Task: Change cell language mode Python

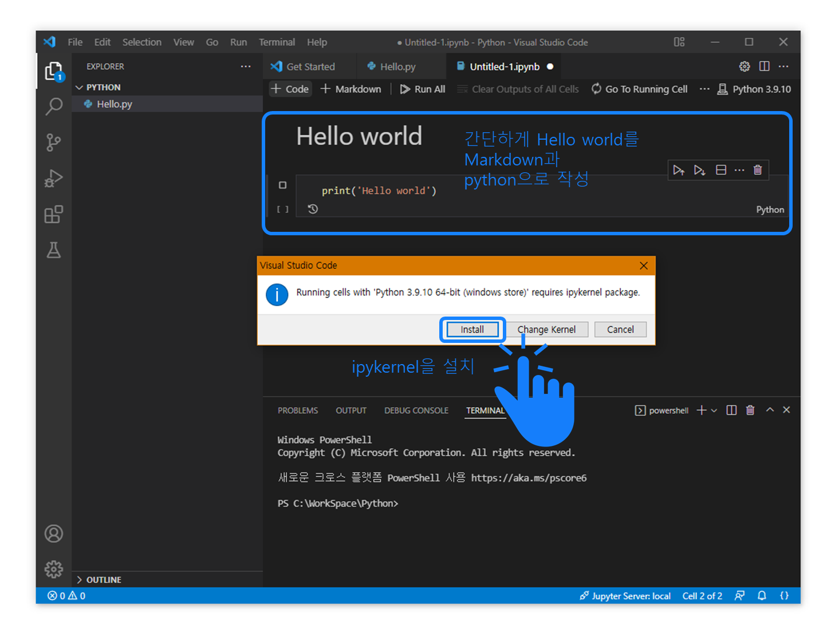Action: [x=770, y=210]
